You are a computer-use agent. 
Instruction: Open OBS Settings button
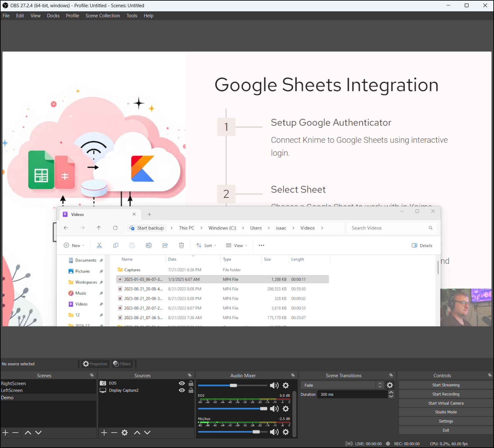(x=446, y=421)
